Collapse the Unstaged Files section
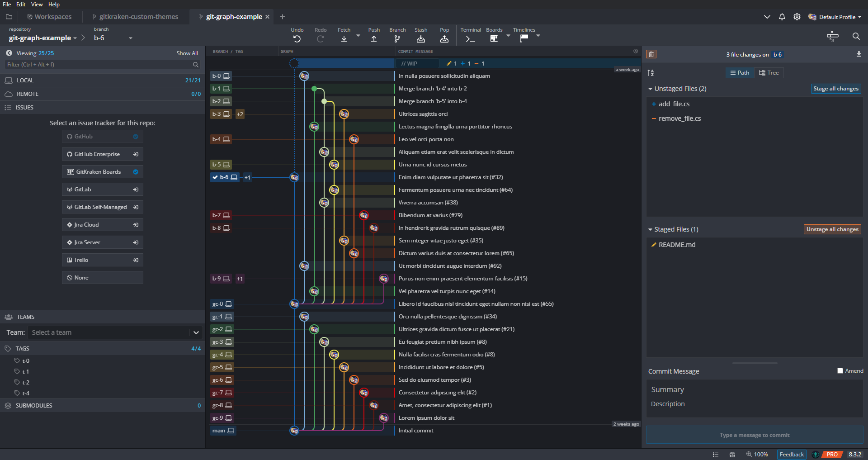Screen dimensions: 868x460 [x=651, y=89]
